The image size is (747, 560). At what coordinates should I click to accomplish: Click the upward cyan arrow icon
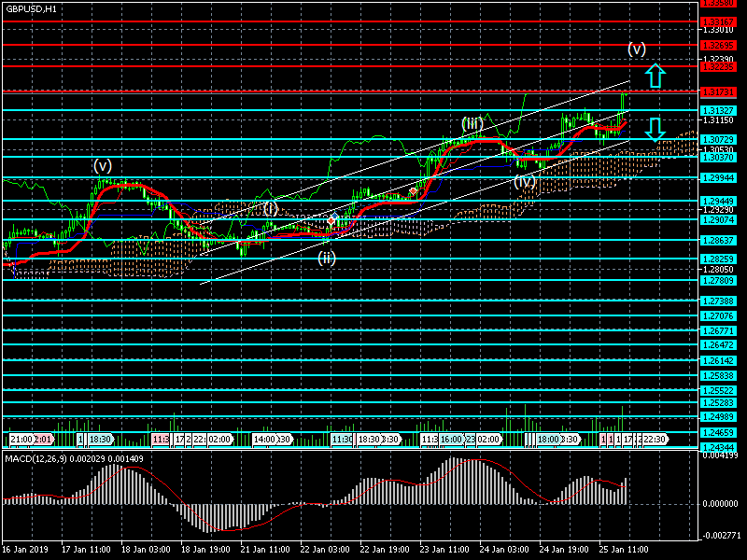pos(655,77)
